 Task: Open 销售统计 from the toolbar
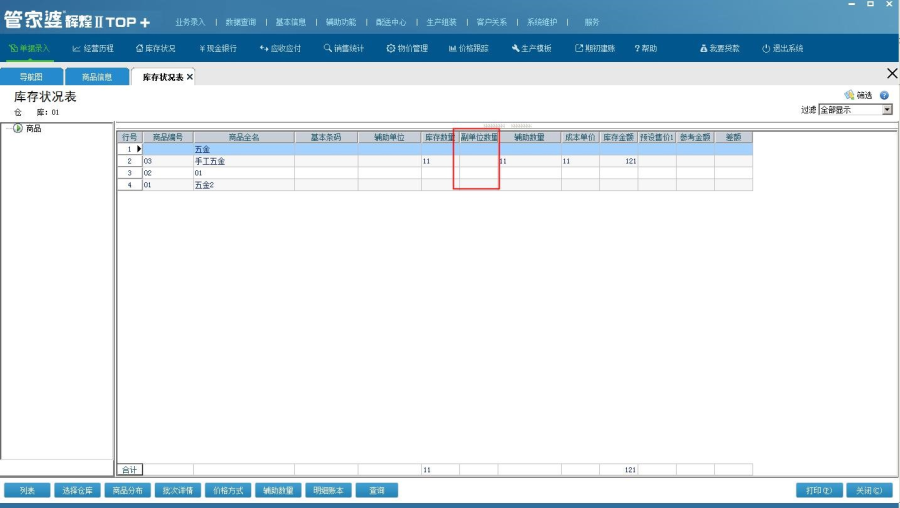click(346, 48)
